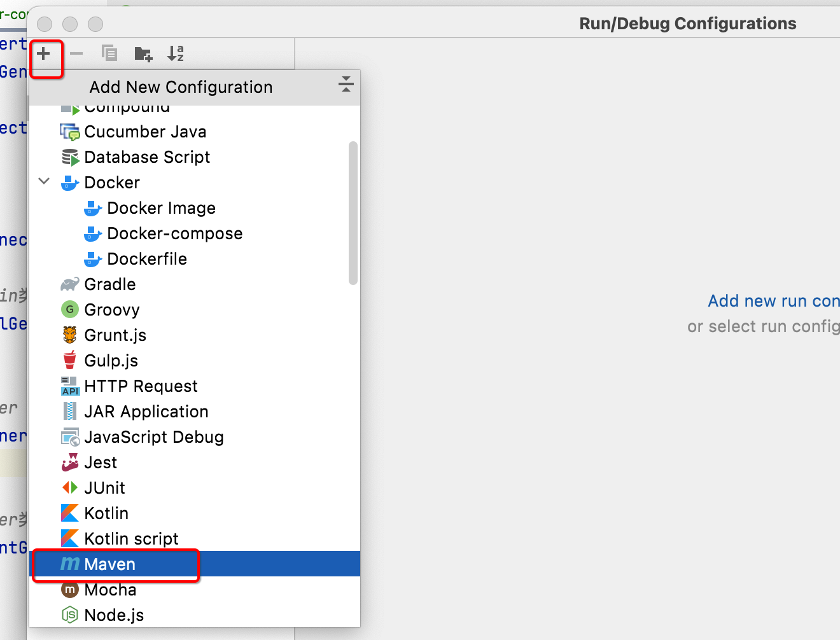Click the JUnit icon
This screenshot has width=840, height=640.
[70, 487]
